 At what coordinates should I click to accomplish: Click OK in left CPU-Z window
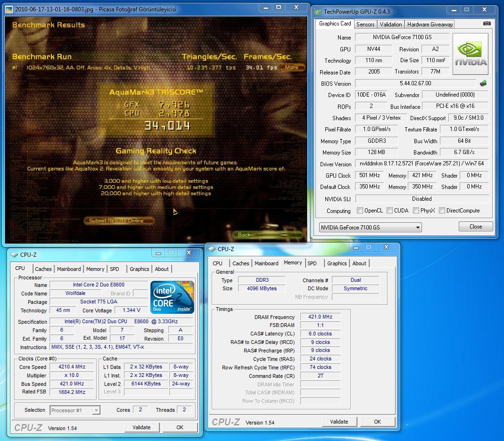click(180, 427)
